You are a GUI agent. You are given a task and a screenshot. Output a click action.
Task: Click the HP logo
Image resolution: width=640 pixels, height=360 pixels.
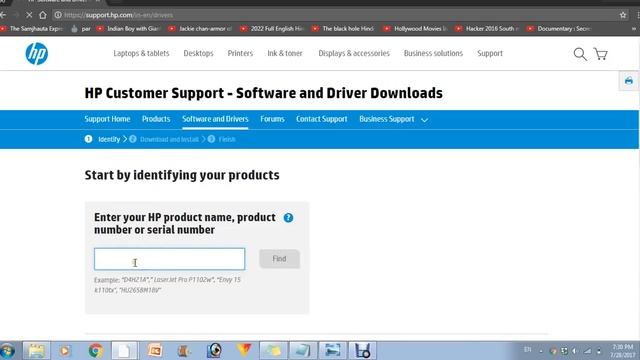37,53
